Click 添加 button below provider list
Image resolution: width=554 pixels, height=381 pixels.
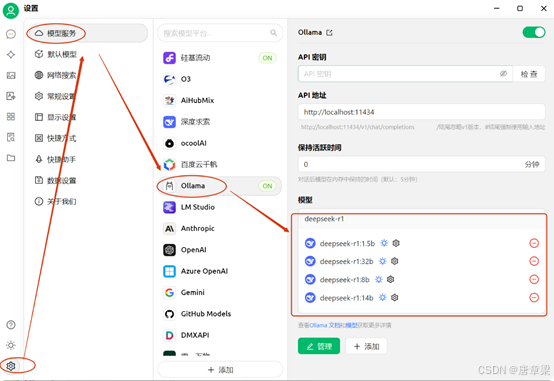point(220,370)
